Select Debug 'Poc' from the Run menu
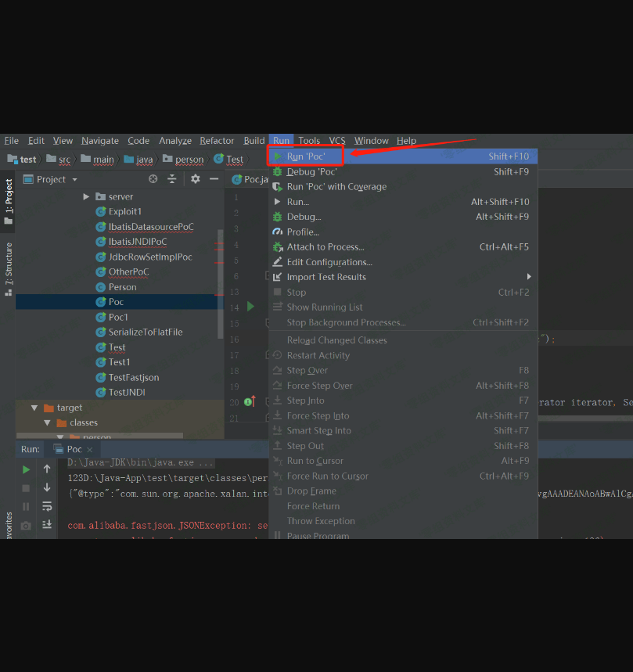Image resolution: width=633 pixels, height=672 pixels. click(x=311, y=171)
